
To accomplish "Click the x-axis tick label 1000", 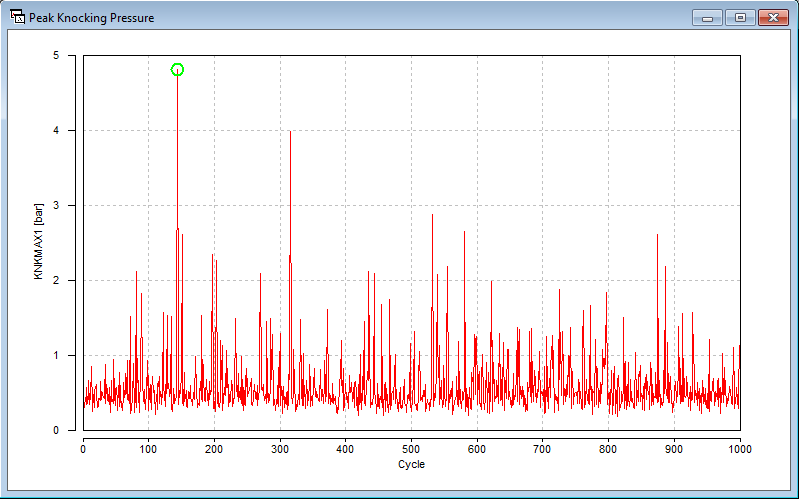I will point(739,449).
